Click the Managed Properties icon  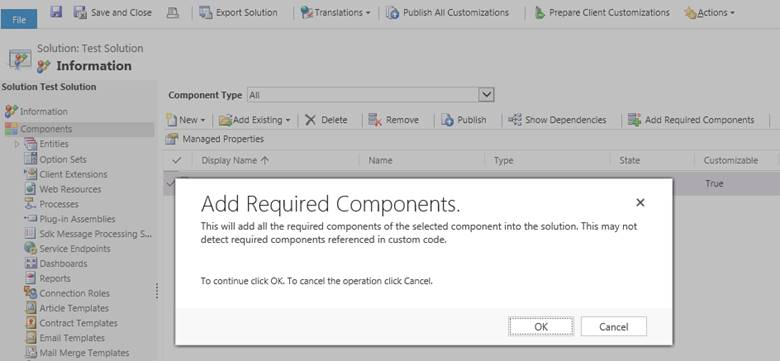click(x=172, y=139)
